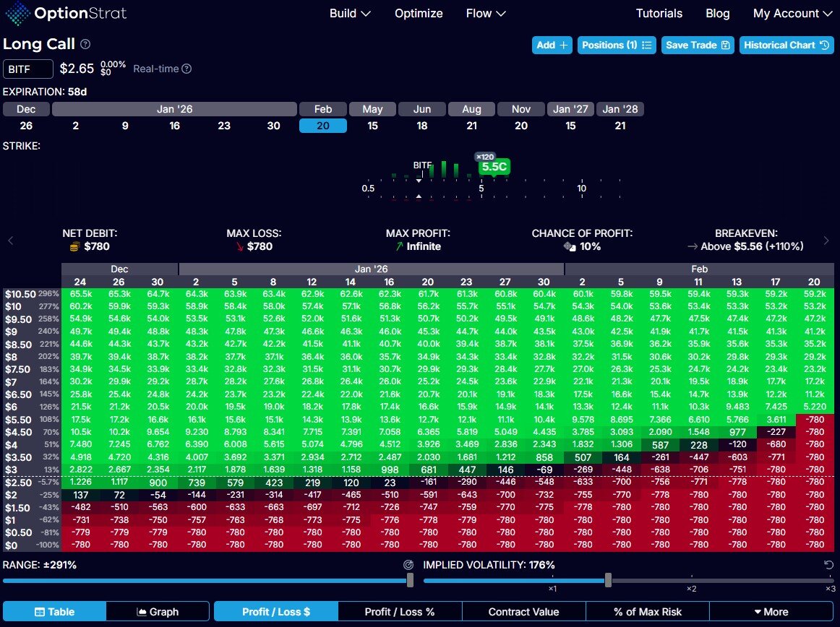Open the My Account dropdown
Screen dimensions: 840x627
793,14
